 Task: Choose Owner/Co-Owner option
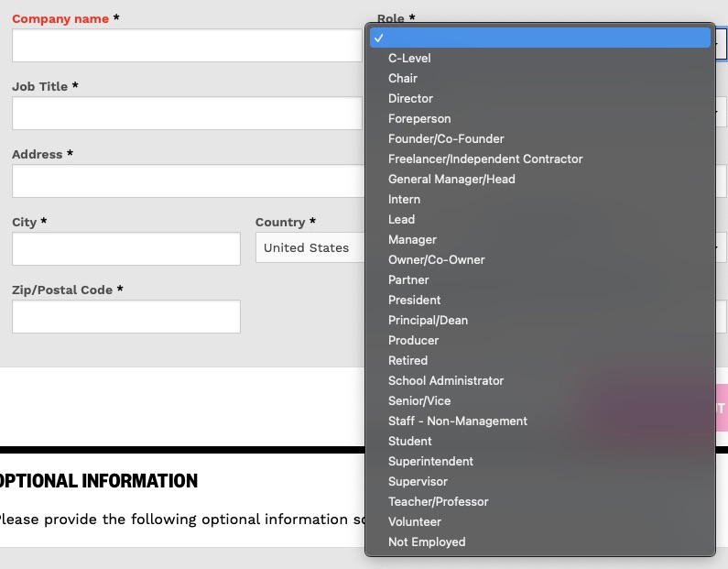[437, 259]
